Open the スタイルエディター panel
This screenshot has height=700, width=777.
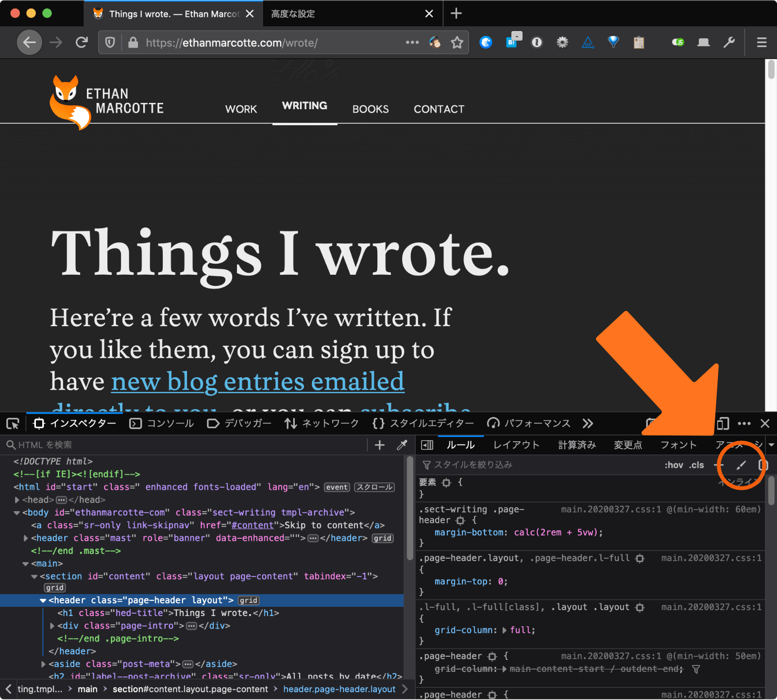tap(423, 423)
